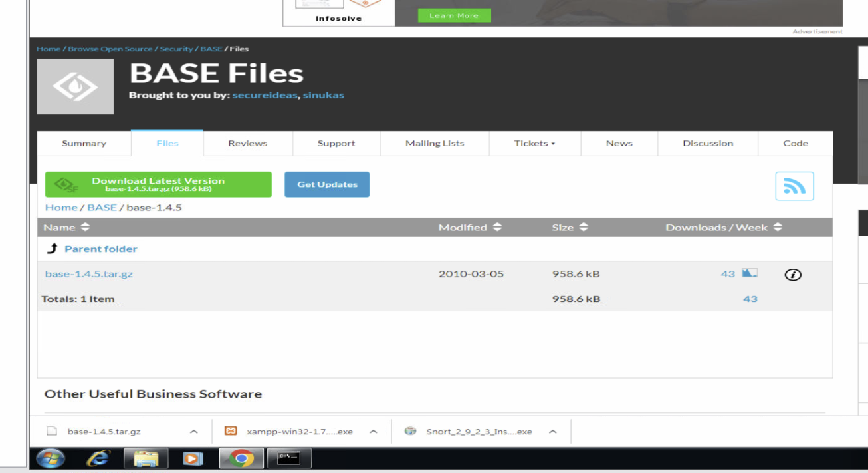The height and width of the screenshot is (473, 868).
Task: Click Download Latest Version button
Action: [x=158, y=184]
